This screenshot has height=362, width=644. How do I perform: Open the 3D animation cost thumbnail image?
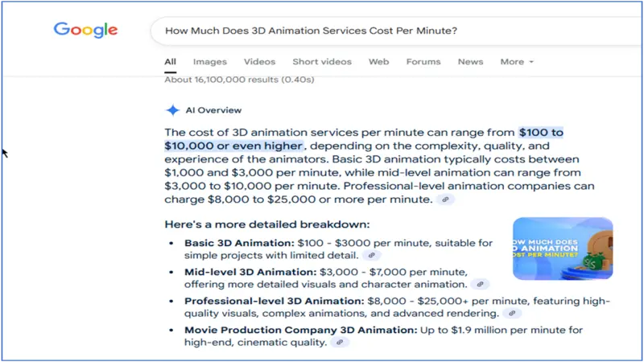563,249
